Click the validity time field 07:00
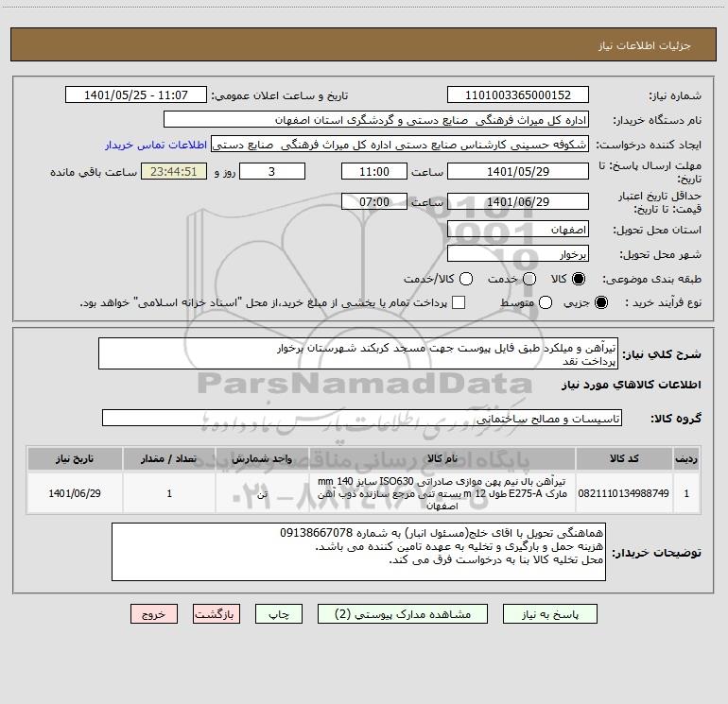 click(x=374, y=201)
